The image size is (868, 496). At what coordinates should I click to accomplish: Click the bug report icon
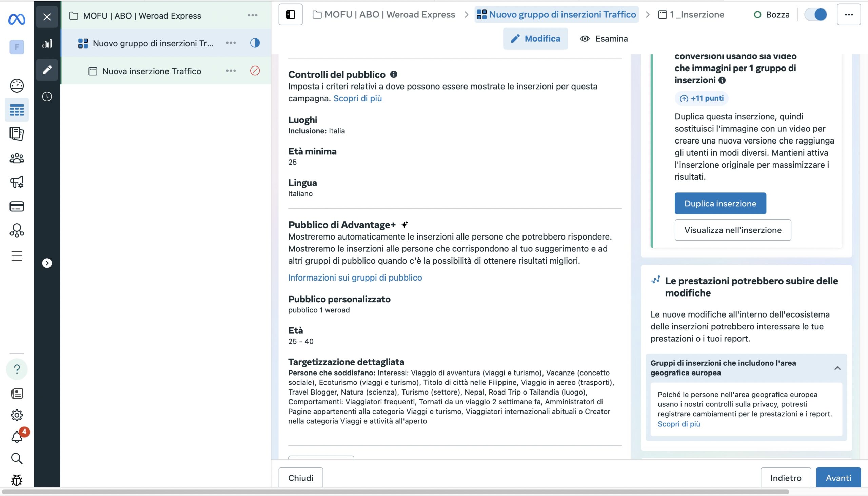pyautogui.click(x=17, y=480)
